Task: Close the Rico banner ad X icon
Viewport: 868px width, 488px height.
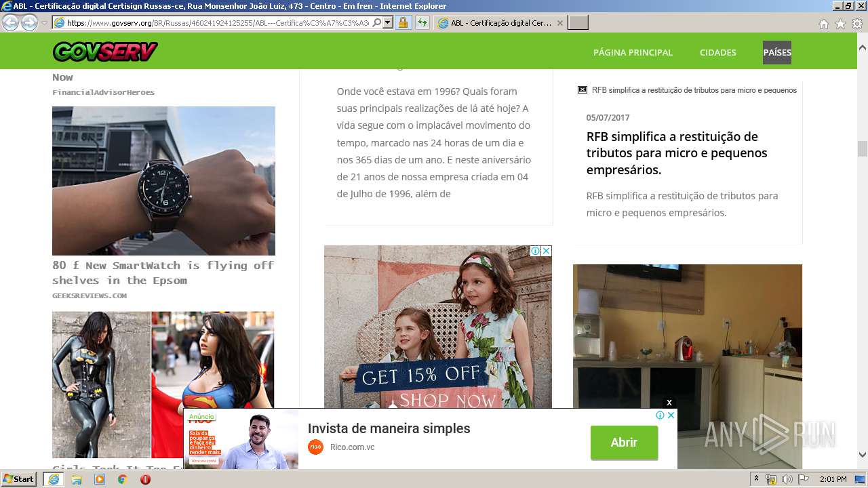Action: (x=671, y=415)
